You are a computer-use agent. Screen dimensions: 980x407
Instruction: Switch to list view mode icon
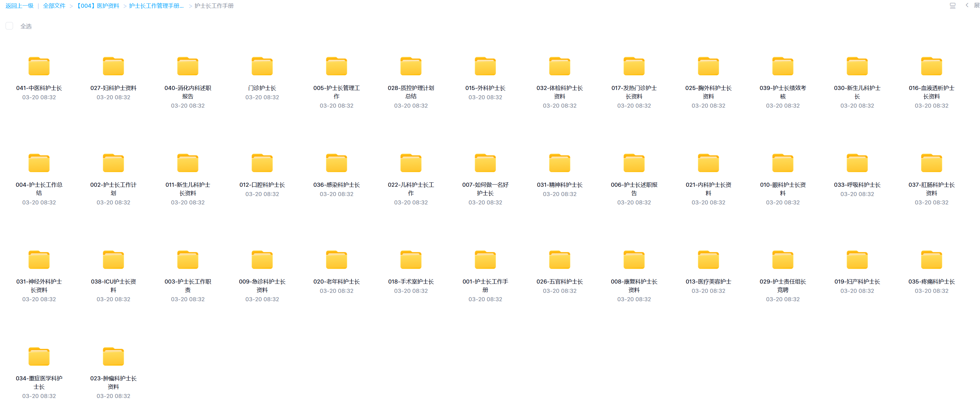pyautogui.click(x=952, y=6)
